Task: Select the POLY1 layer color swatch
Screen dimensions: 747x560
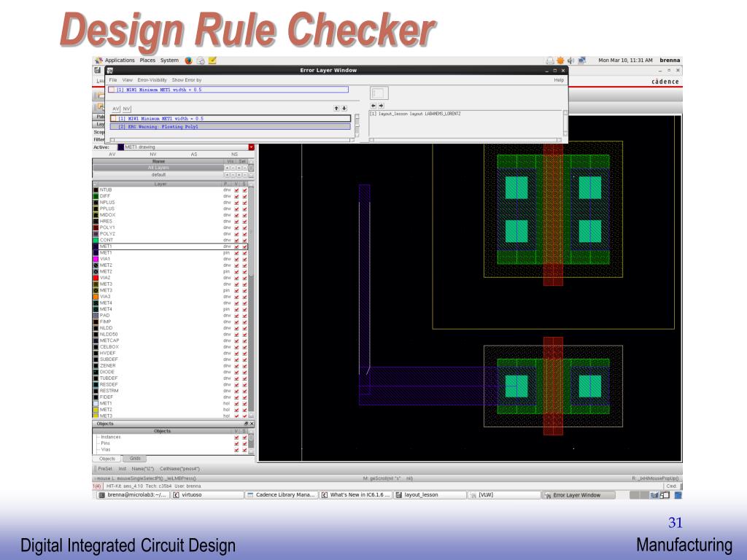Action: (x=96, y=227)
